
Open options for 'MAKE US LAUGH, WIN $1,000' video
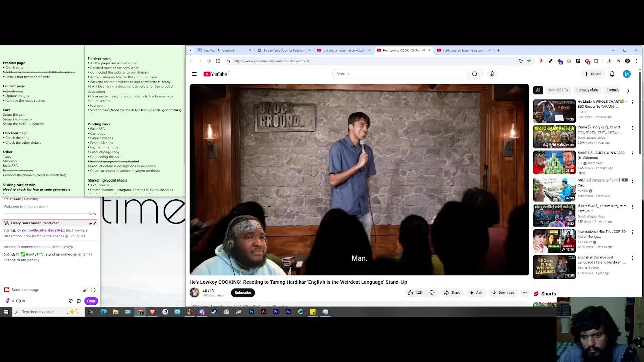(x=632, y=154)
